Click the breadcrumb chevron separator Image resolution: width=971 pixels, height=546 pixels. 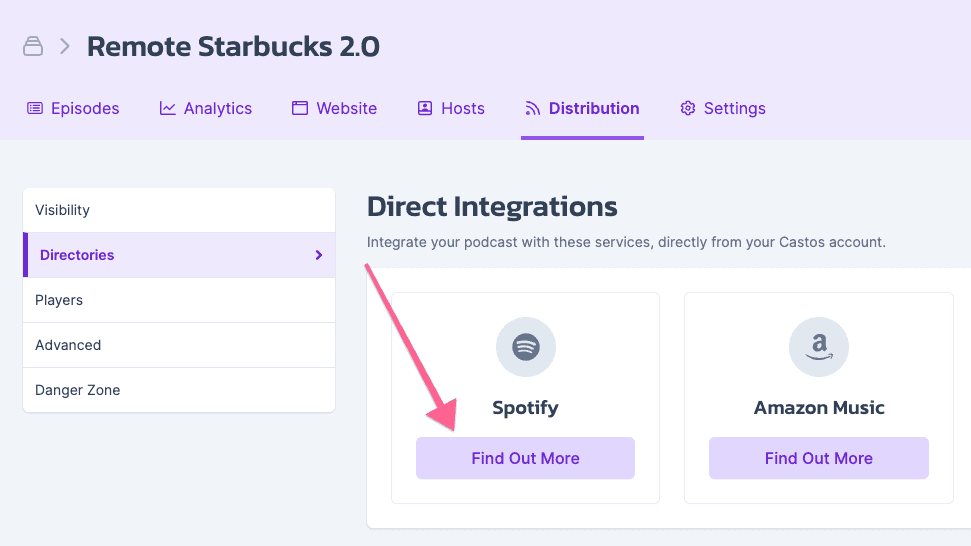[64, 46]
